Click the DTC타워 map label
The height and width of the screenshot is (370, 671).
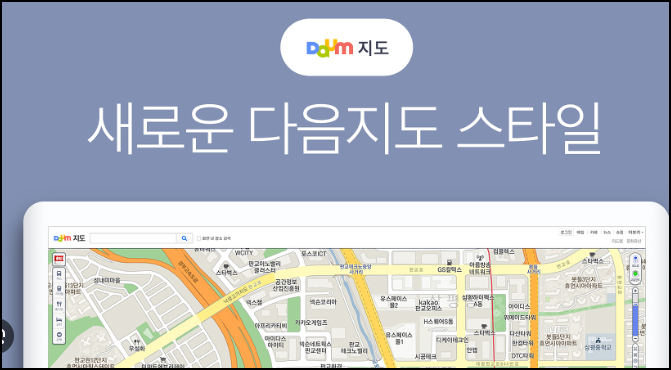(523, 356)
